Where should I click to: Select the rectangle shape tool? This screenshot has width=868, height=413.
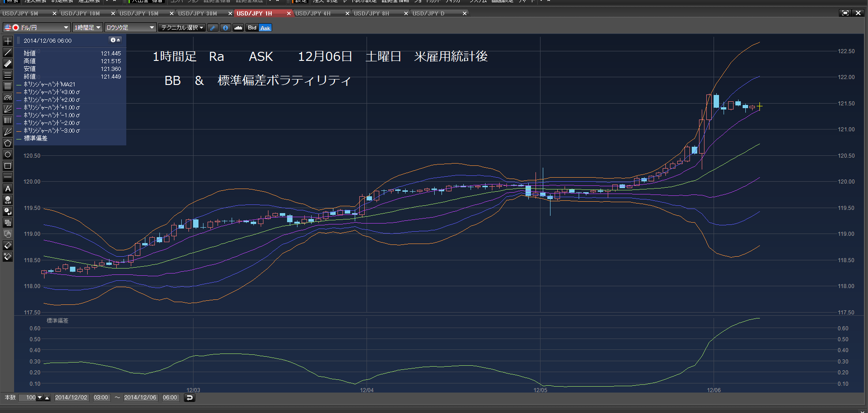8,166
